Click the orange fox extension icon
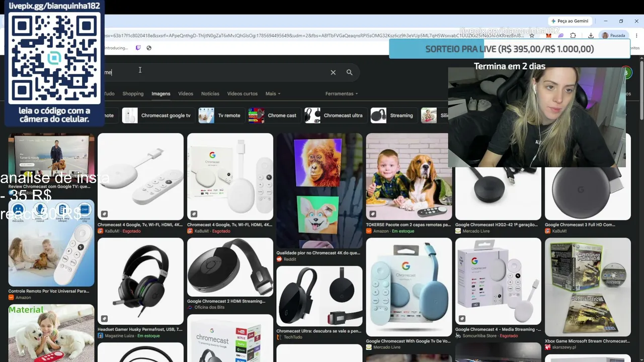 tap(549, 35)
